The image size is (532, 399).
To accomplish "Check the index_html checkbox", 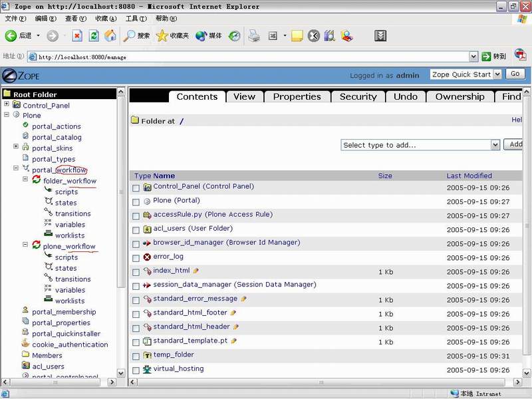I will tap(136, 272).
